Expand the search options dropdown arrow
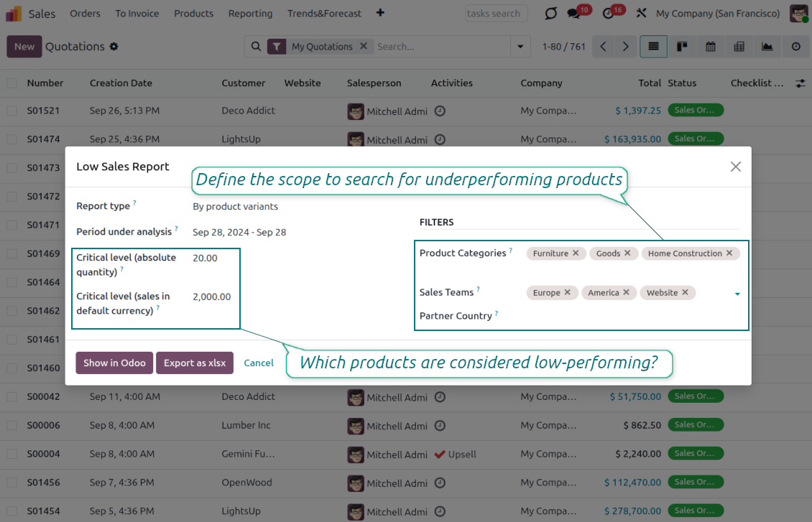This screenshot has height=522, width=812. pyautogui.click(x=520, y=47)
